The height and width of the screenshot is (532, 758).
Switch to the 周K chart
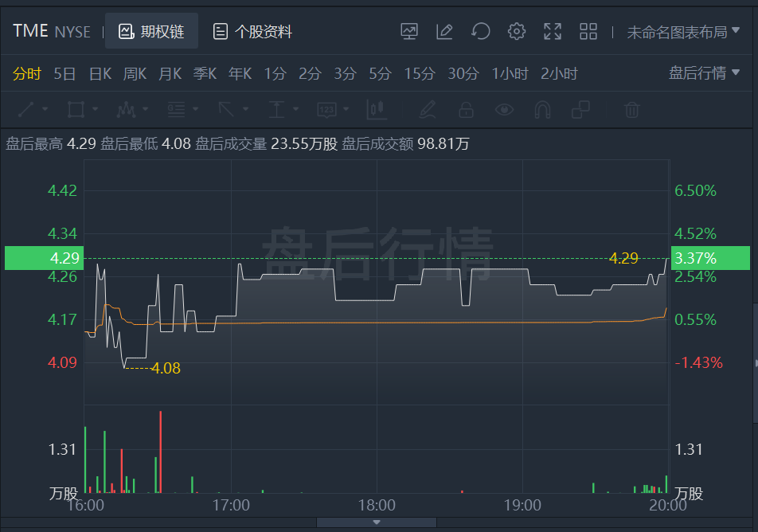[135, 73]
